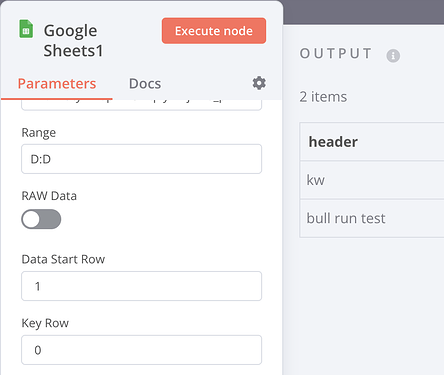The height and width of the screenshot is (375, 444).
Task: Select the kw row in output
Action: coord(372,180)
